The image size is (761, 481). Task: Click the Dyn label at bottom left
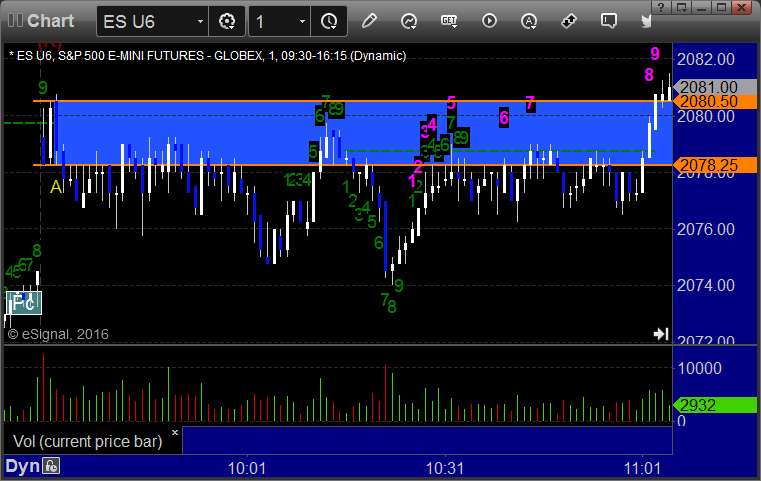[x=22, y=466]
